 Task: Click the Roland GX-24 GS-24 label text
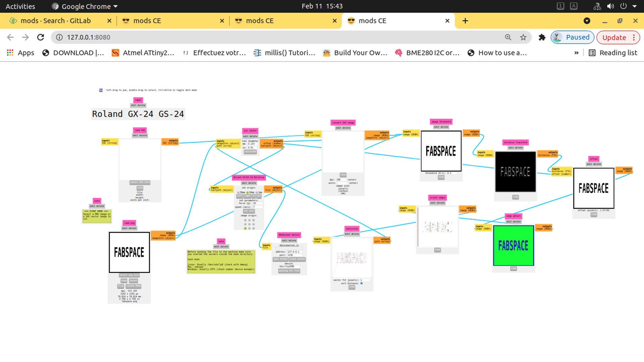(x=138, y=114)
